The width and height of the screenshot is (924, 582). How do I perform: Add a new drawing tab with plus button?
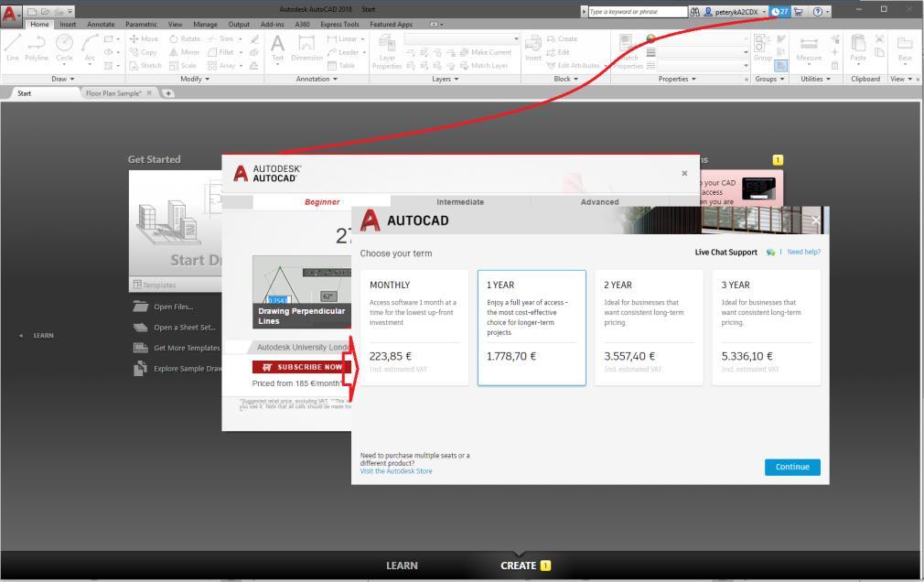(x=168, y=93)
